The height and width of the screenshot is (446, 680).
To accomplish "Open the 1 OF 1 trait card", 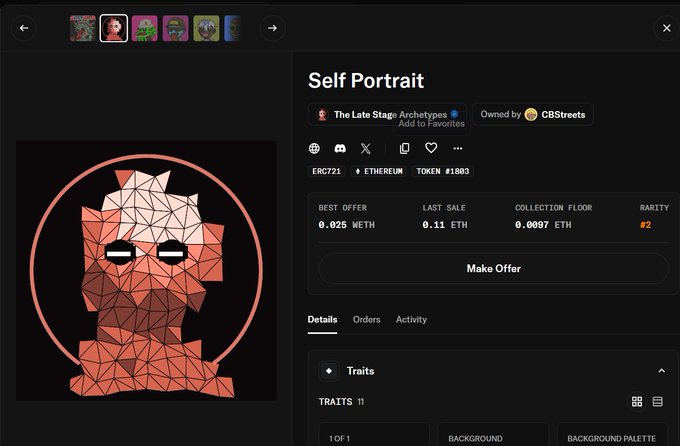I will 374,435.
